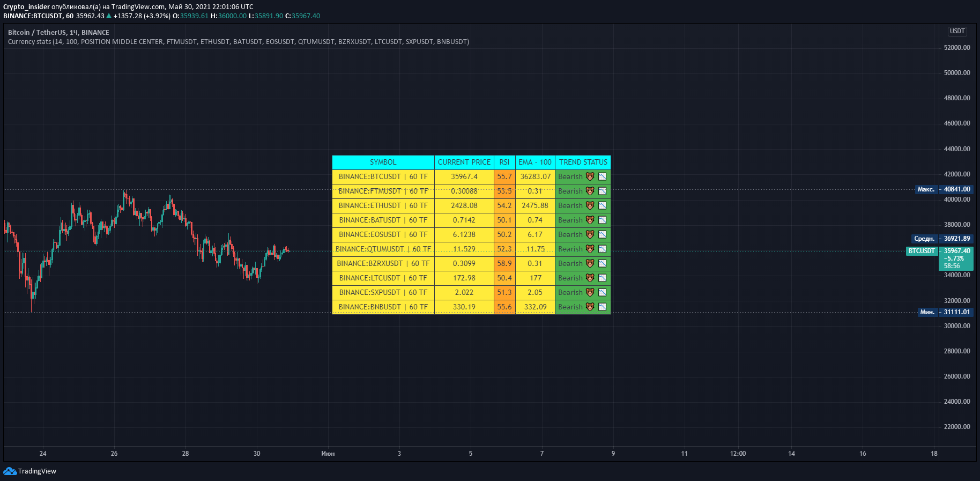Click the 12:00 label on time axis
Viewport: 980px width, 481px height.
[x=738, y=454]
